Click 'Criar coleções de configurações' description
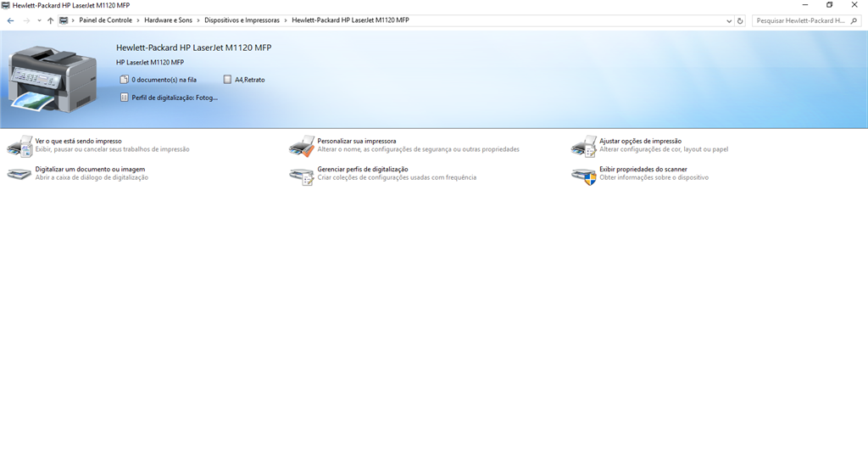 pyautogui.click(x=397, y=178)
